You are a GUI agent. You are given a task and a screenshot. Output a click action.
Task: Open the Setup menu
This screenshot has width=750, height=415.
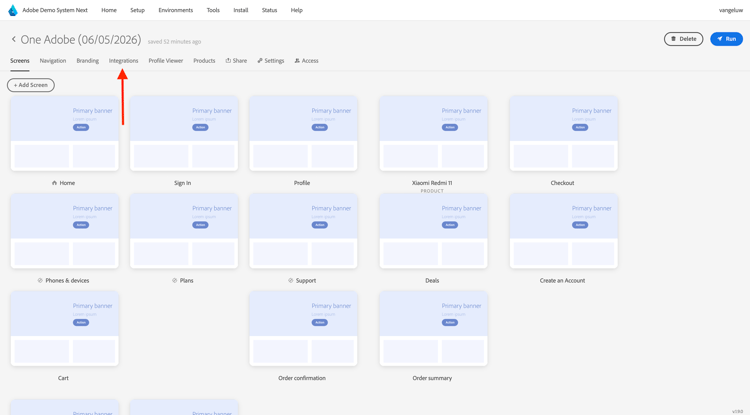137,10
